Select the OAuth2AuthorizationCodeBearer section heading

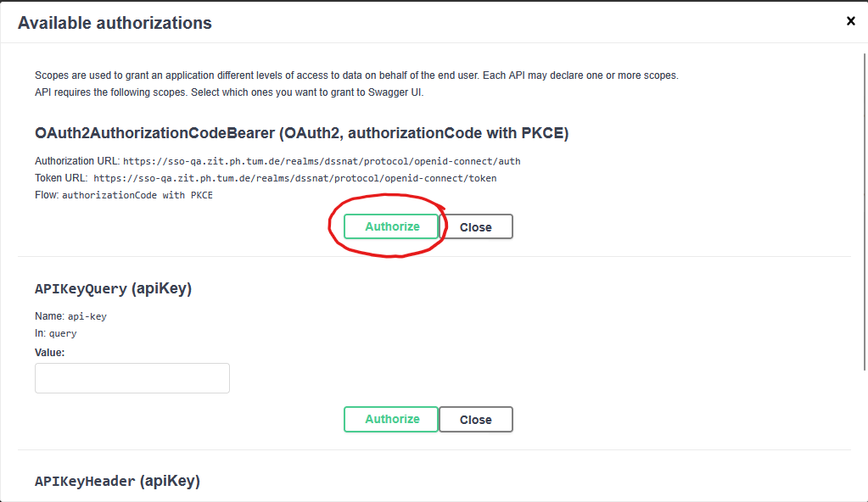click(x=301, y=133)
